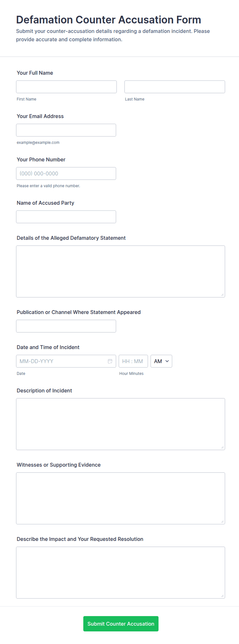The height and width of the screenshot is (644, 239).
Task: Select the email address input
Action: 66,130
